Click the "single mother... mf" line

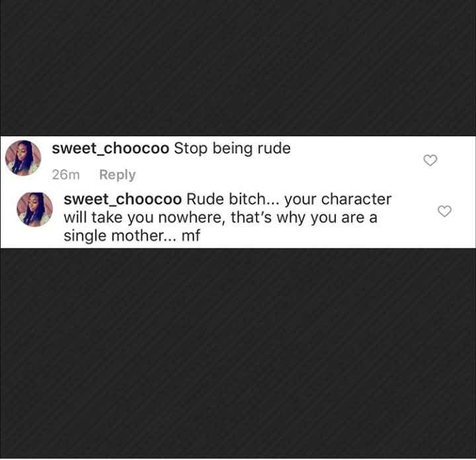point(132,236)
